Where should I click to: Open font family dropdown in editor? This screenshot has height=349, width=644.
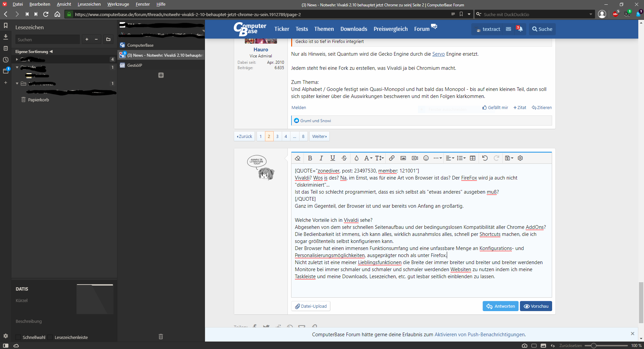(x=368, y=158)
